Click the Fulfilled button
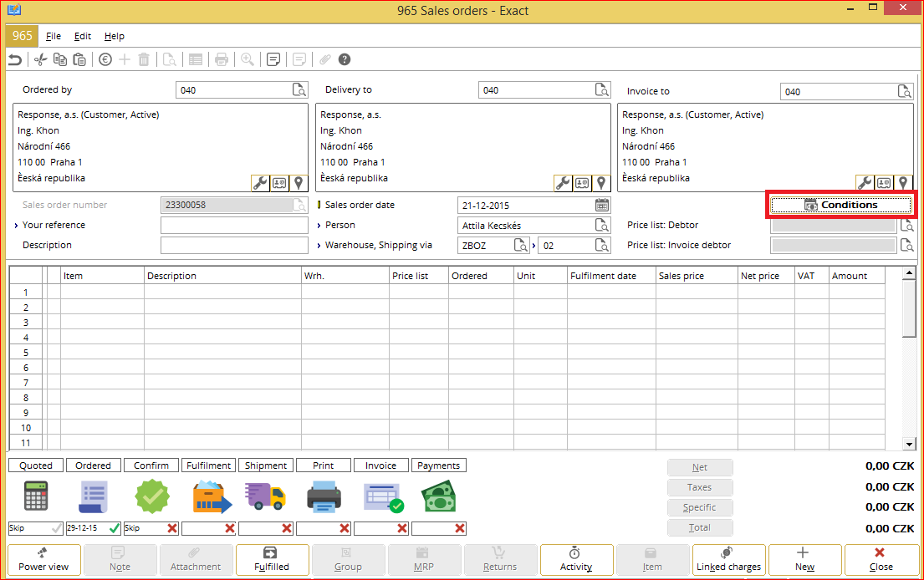This screenshot has height=580, width=924. (272, 560)
